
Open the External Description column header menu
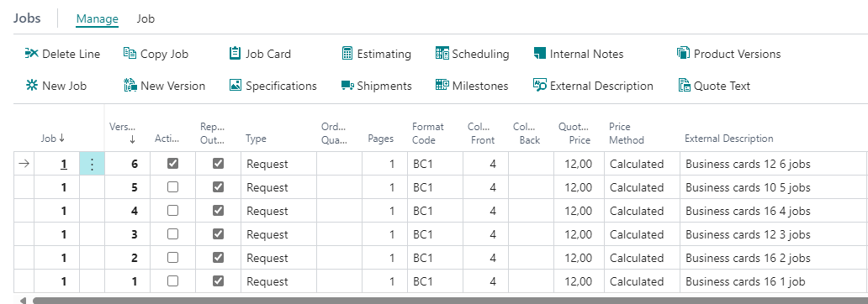pyautogui.click(x=728, y=139)
